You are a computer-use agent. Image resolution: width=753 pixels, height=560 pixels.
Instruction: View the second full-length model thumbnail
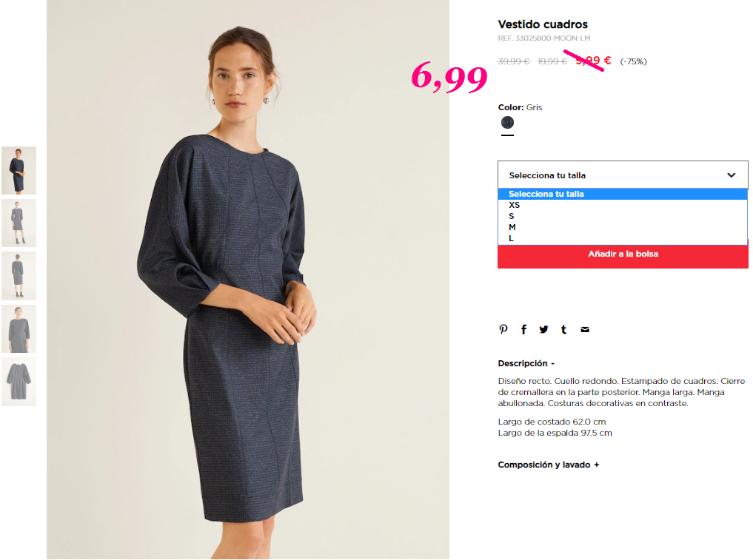click(19, 223)
